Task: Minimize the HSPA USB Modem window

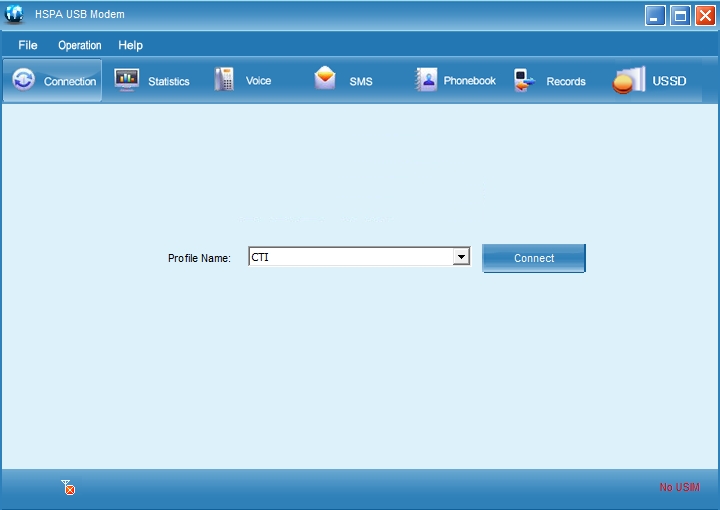Action: coord(655,16)
